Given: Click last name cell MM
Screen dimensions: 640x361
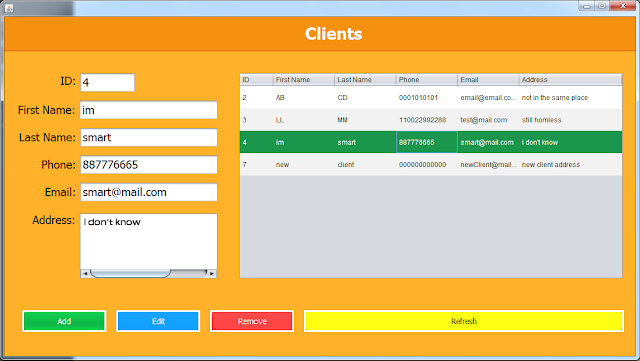Looking at the screenshot, I should [365, 120].
